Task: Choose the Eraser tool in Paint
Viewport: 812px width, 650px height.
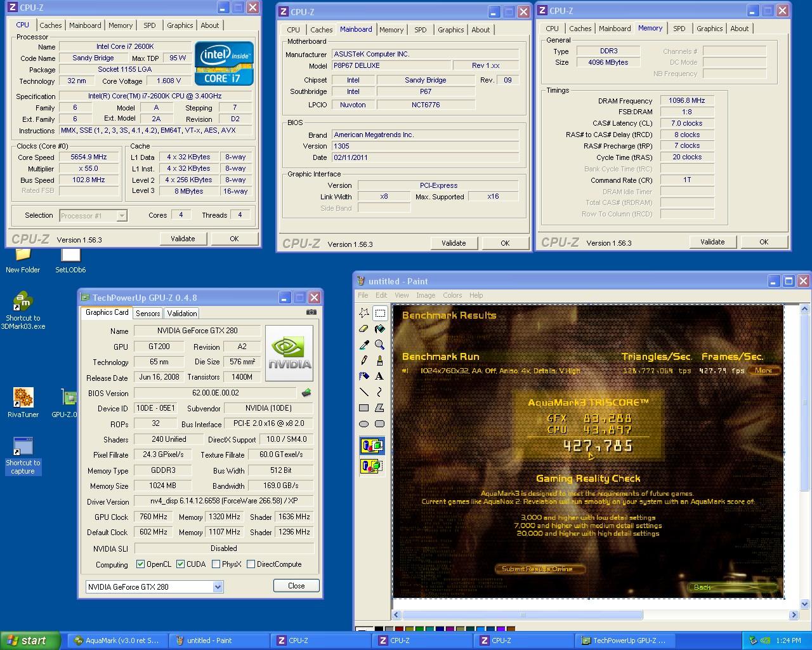Action: click(x=364, y=329)
